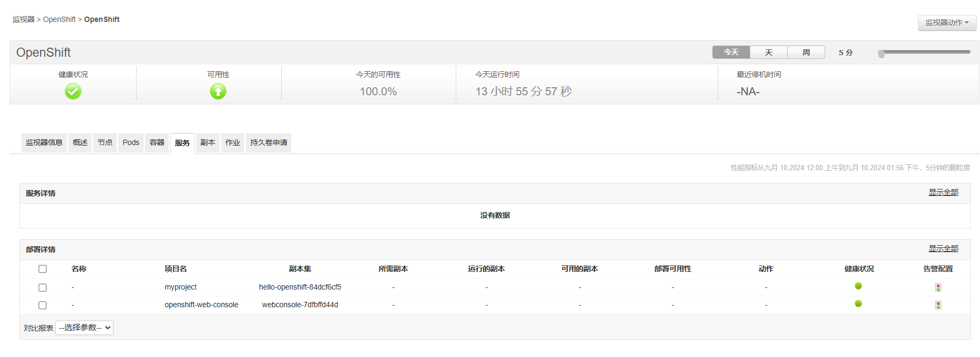Switch to the 副本 tab

208,143
